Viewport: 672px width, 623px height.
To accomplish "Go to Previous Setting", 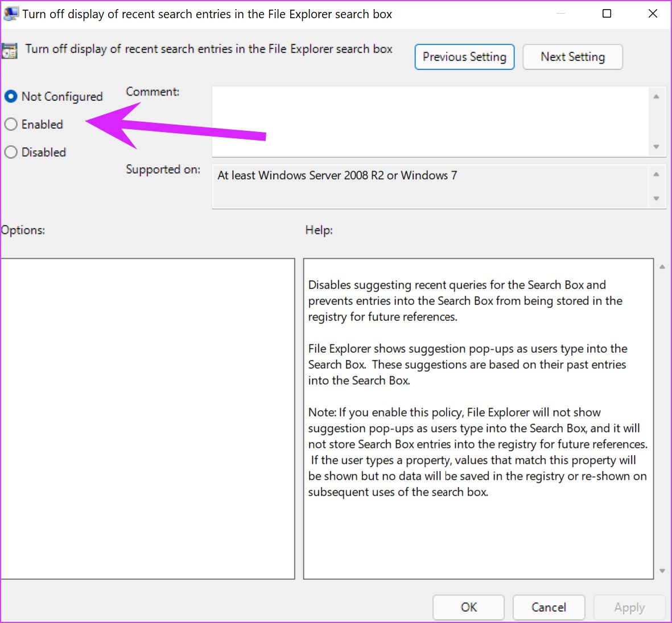I will tap(464, 56).
